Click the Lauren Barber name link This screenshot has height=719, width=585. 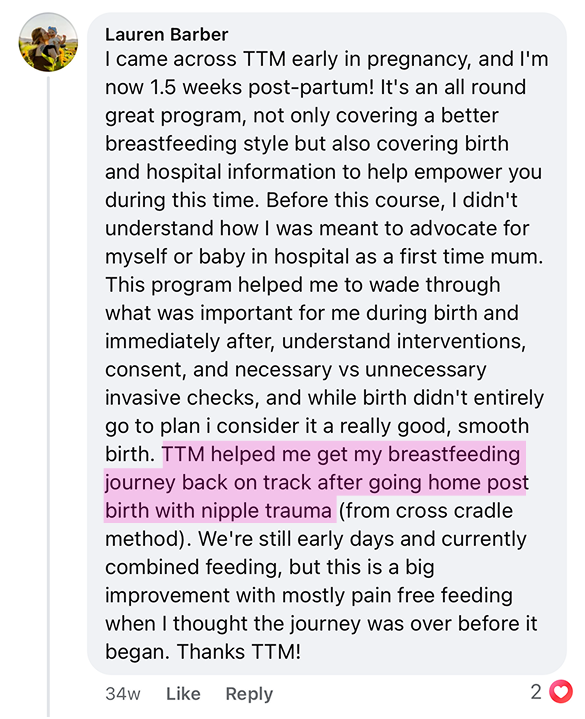coord(166,34)
